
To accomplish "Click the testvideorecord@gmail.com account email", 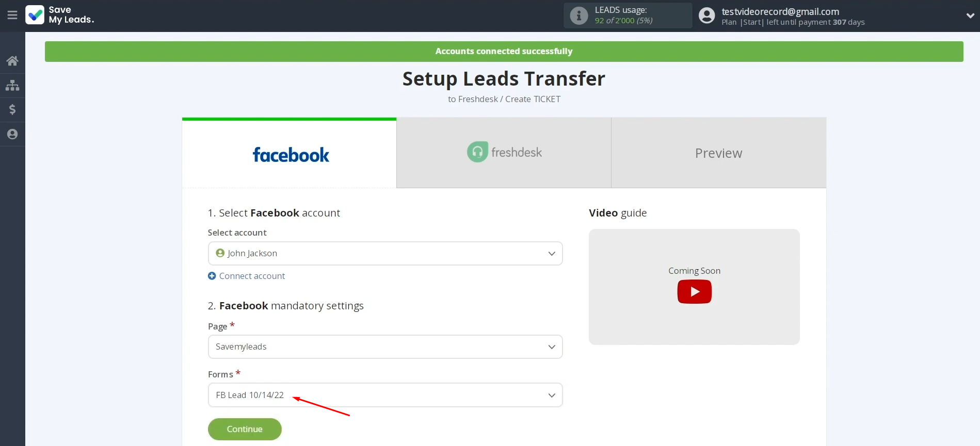I will click(780, 11).
